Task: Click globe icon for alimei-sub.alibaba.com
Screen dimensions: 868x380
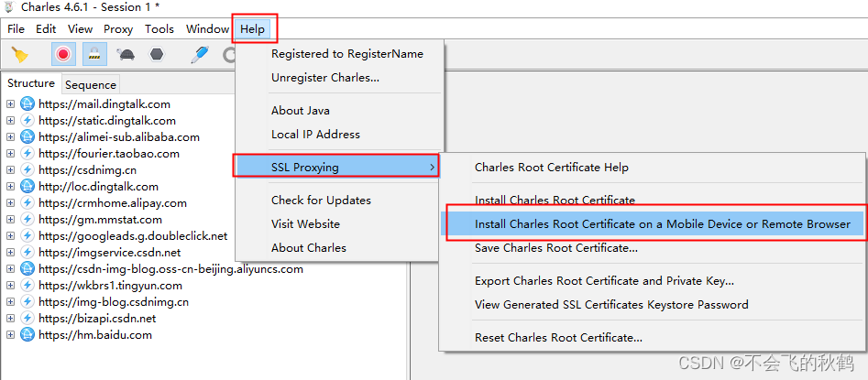Action: click(27, 137)
